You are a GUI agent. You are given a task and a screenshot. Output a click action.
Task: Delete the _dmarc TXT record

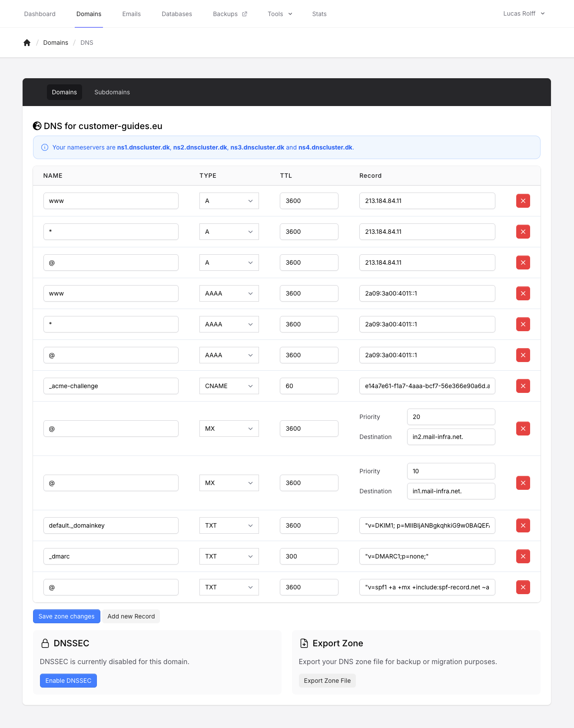tap(523, 556)
